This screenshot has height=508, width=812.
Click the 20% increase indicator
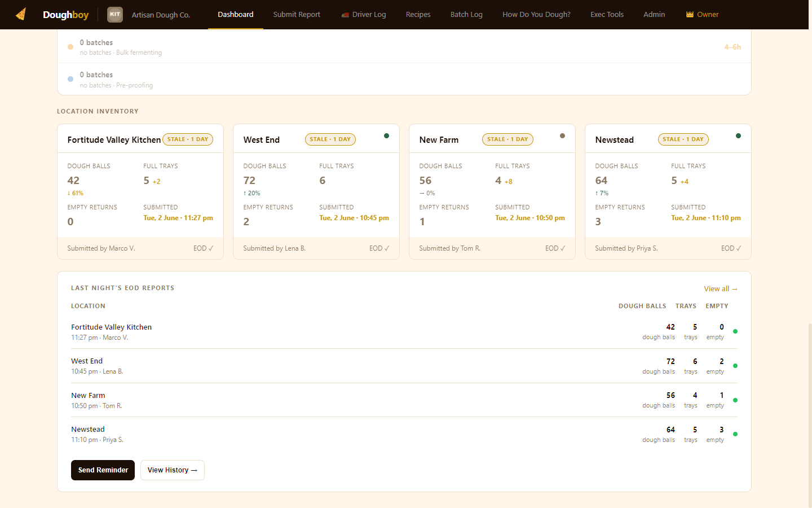(251, 193)
